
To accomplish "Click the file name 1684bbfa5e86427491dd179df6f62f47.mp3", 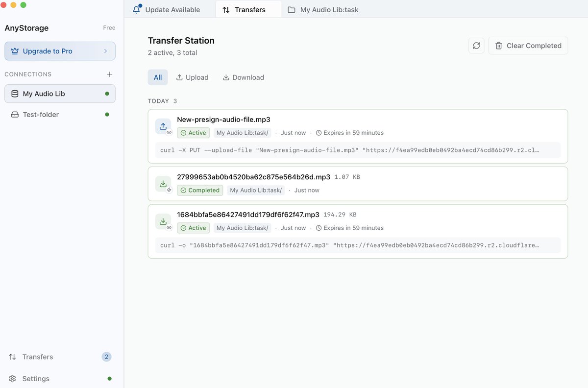I will click(x=248, y=215).
